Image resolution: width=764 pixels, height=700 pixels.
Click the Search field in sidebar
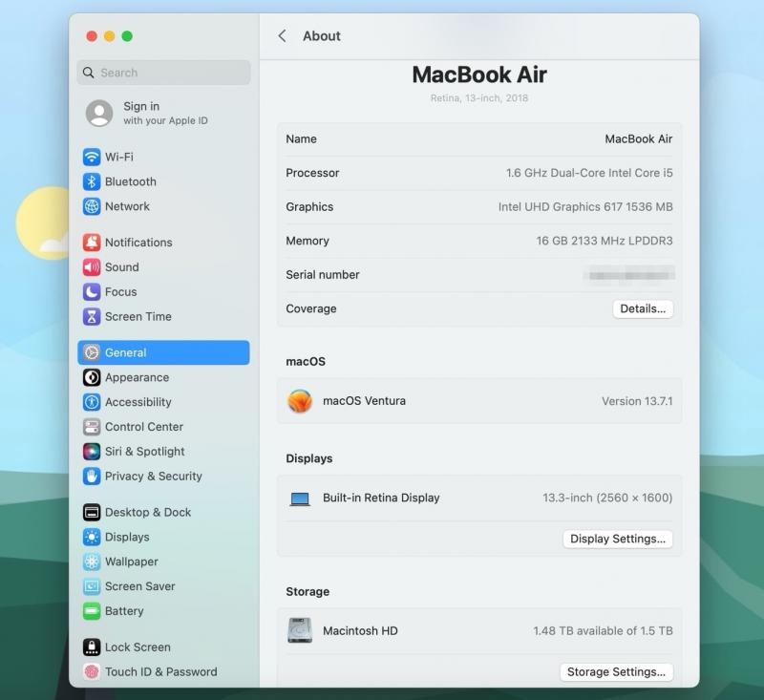point(163,73)
